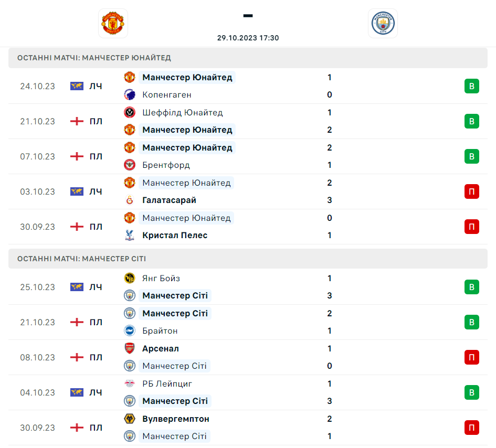Open the 04.10.23 РБ Лейпциг match row
This screenshot has height=448, width=496.
(x=248, y=392)
